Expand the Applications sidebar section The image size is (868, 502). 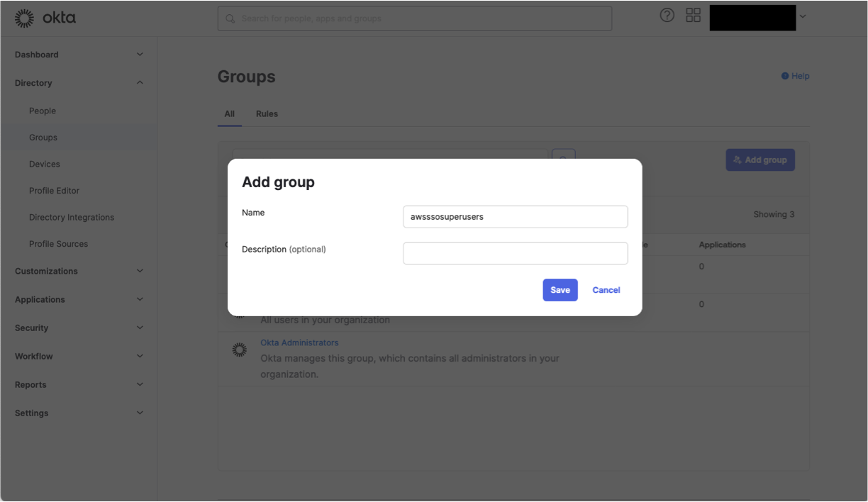pyautogui.click(x=140, y=299)
